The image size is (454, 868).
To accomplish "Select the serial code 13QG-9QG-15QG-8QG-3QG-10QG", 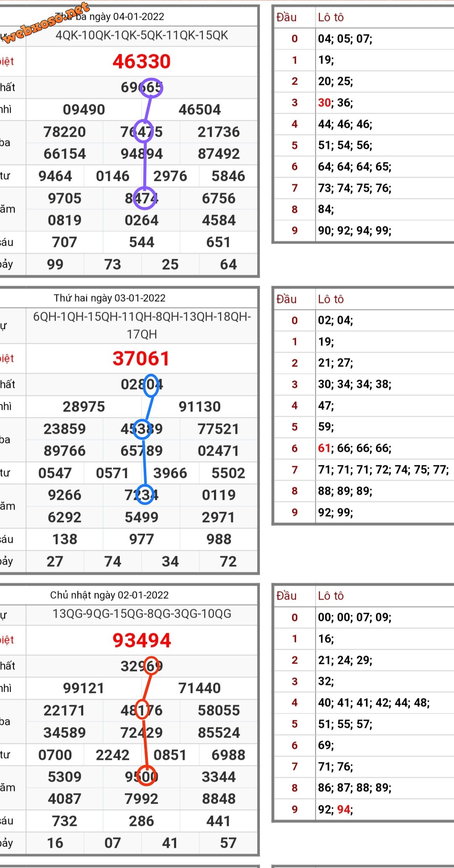I will pyautogui.click(x=142, y=614).
